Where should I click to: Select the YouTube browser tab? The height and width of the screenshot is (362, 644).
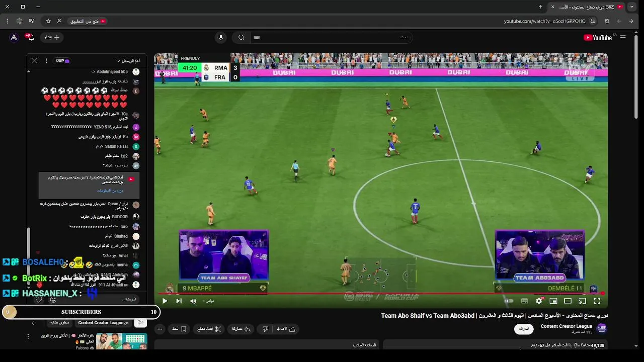click(587, 7)
